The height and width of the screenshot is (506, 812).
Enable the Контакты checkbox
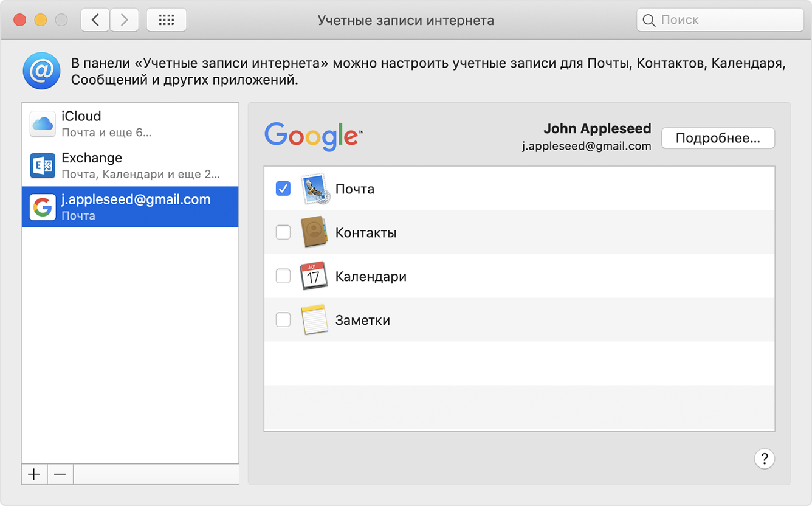coord(283,232)
